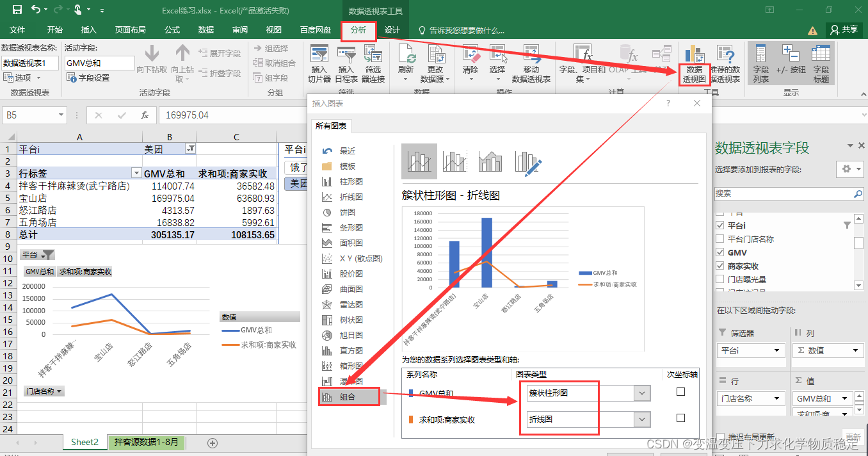Uncheck the 平台i field checkbox
The height and width of the screenshot is (456, 868).
pos(720,225)
